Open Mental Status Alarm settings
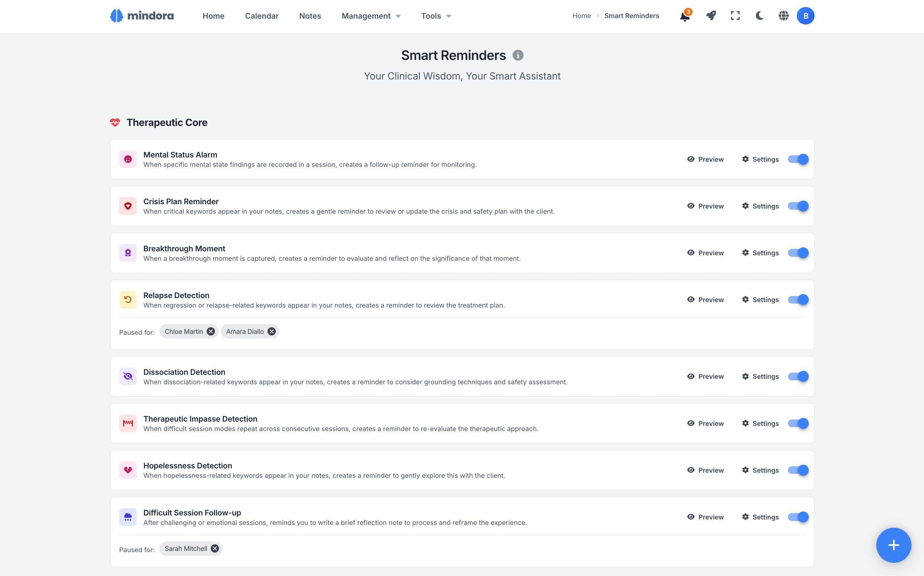The height and width of the screenshot is (576, 924). [x=760, y=159]
